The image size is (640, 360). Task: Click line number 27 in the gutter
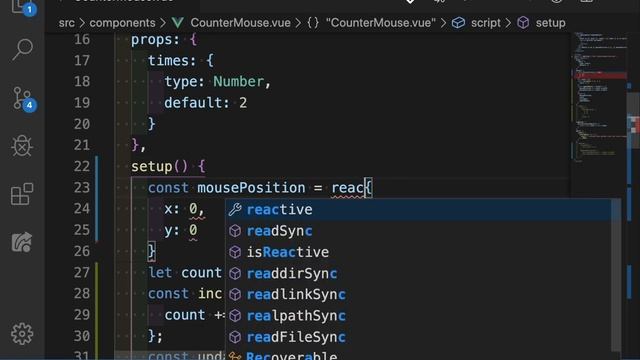click(82, 273)
